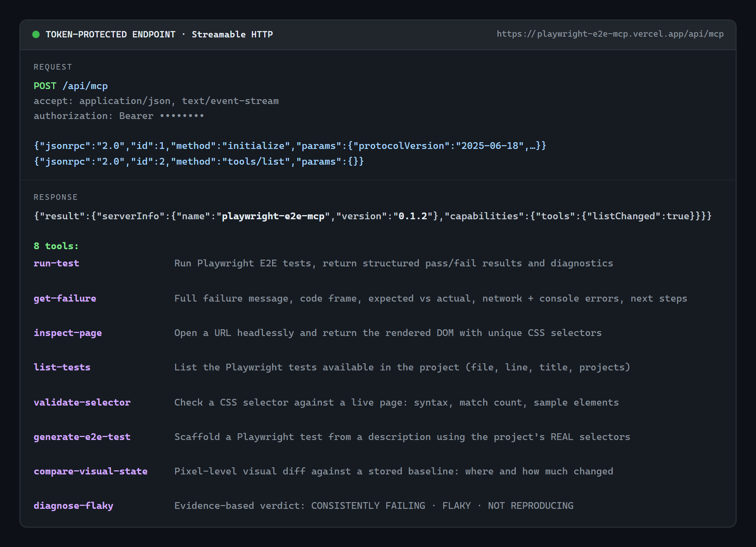Click the /api/mcp request path
Image resolution: width=756 pixels, height=547 pixels.
coord(85,86)
